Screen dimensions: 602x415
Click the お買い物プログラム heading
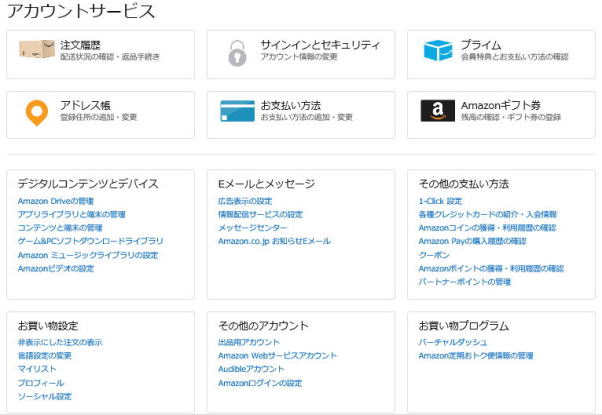pos(464,326)
